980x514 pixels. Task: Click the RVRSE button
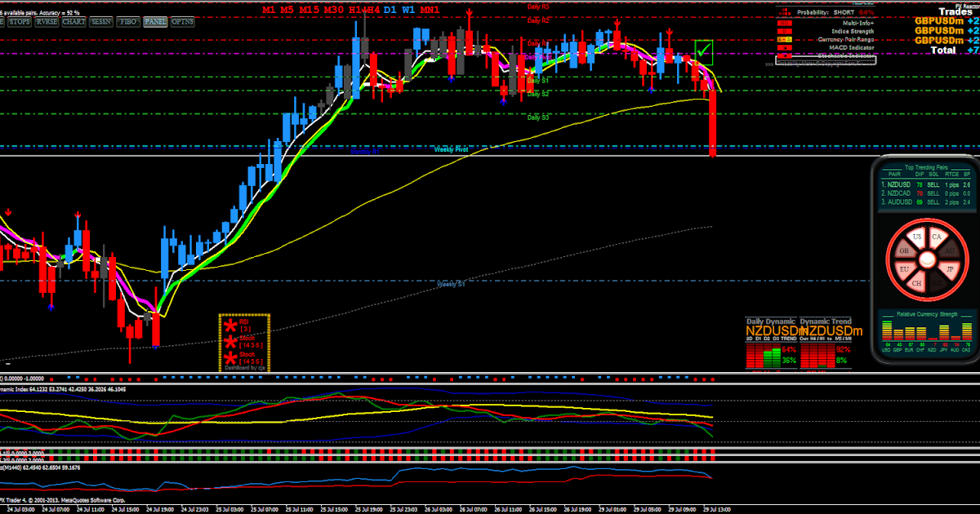(47, 21)
